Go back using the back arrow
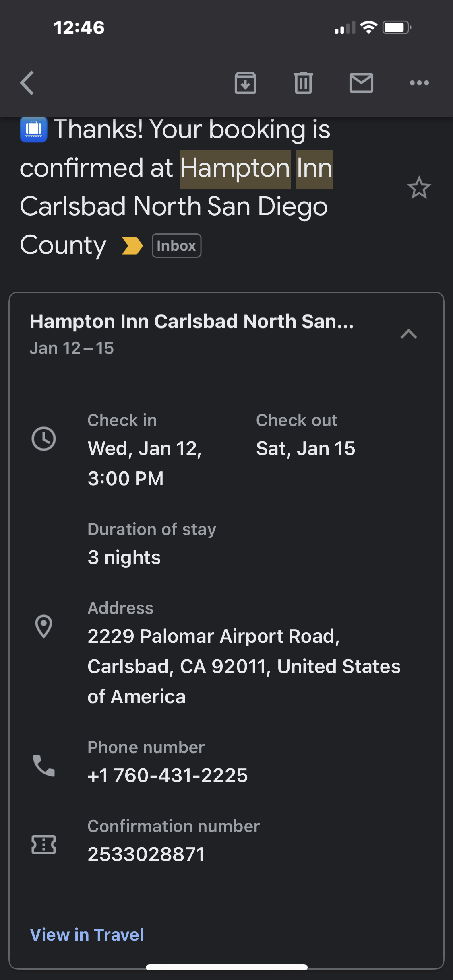Image resolution: width=453 pixels, height=980 pixels. pyautogui.click(x=27, y=83)
